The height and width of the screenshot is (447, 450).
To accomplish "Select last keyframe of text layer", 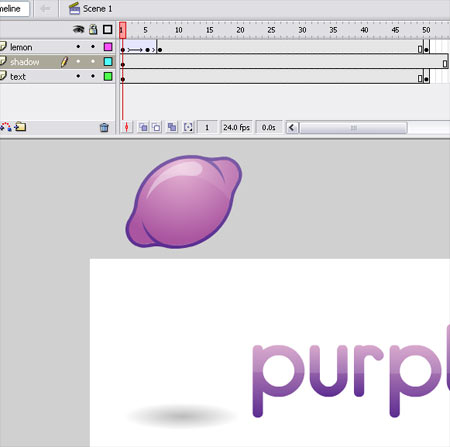I will (x=426, y=79).
